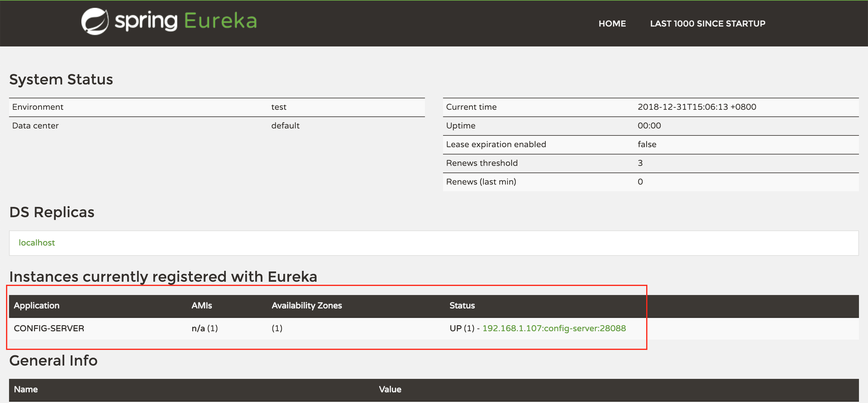The height and width of the screenshot is (403, 868).
Task: Click the Status column header
Action: 462,306
